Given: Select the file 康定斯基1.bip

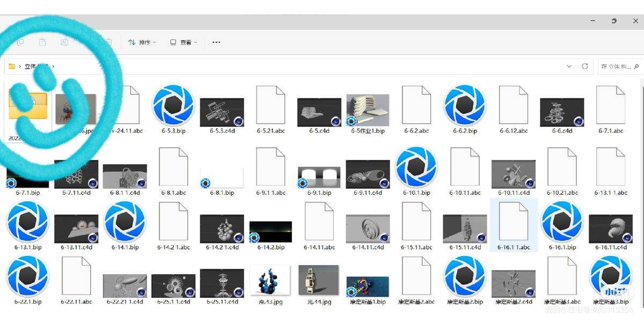Looking at the screenshot, I should pos(368,290).
